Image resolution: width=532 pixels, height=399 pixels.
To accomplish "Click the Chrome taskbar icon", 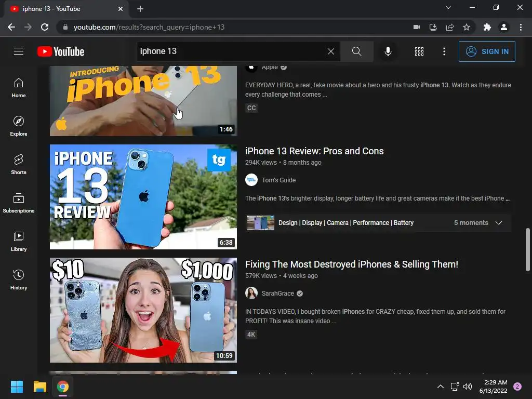I will point(63,387).
